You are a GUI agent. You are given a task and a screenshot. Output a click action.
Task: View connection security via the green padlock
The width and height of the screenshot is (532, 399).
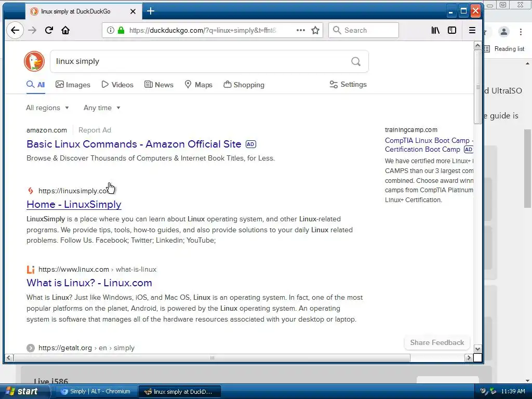tap(121, 30)
